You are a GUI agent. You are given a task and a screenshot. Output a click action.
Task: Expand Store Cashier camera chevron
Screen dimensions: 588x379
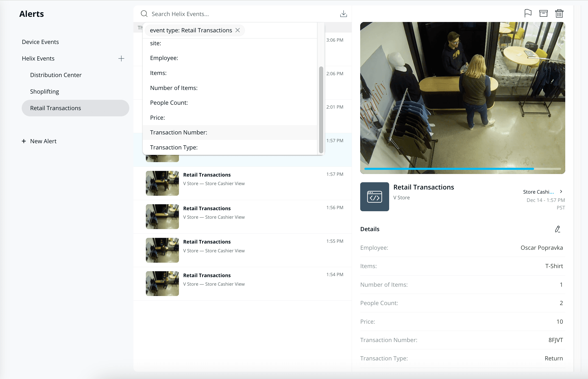tap(561, 192)
